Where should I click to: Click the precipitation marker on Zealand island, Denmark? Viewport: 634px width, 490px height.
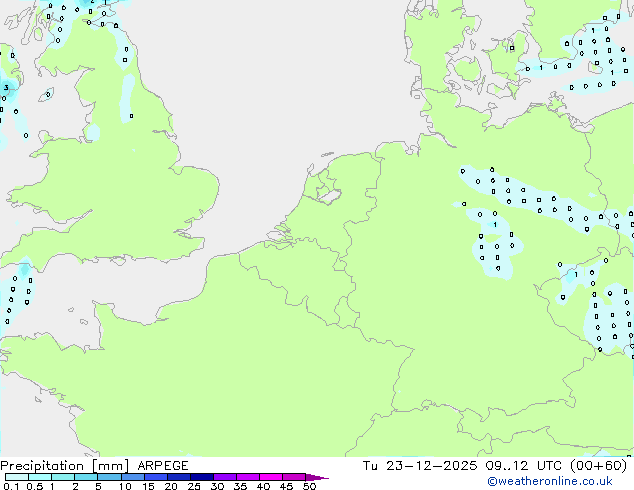[511, 47]
